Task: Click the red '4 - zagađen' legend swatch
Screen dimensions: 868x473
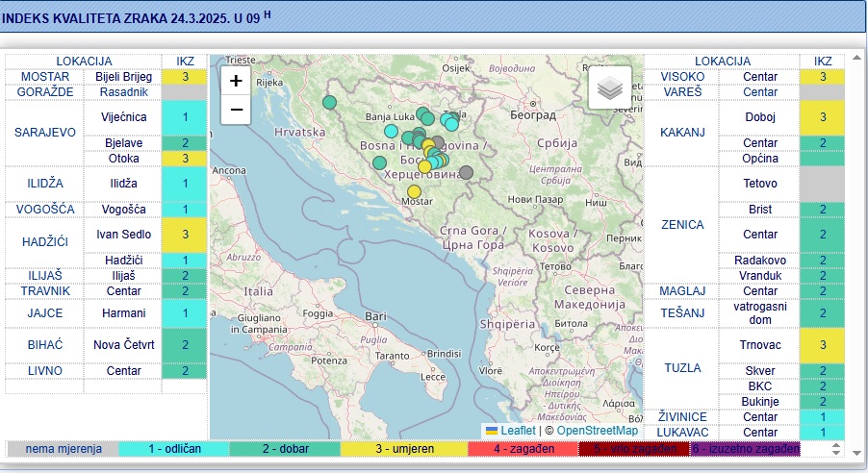Action: [523, 448]
